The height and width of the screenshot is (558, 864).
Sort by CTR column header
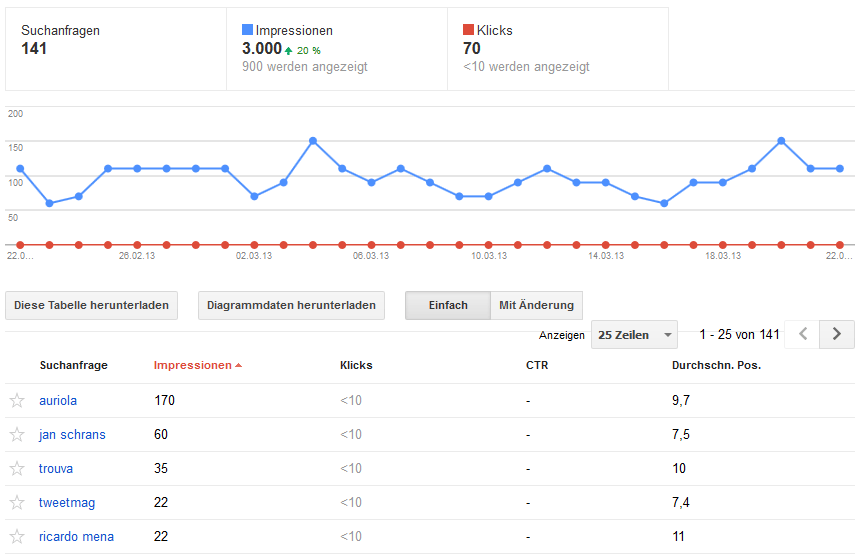pyautogui.click(x=537, y=365)
